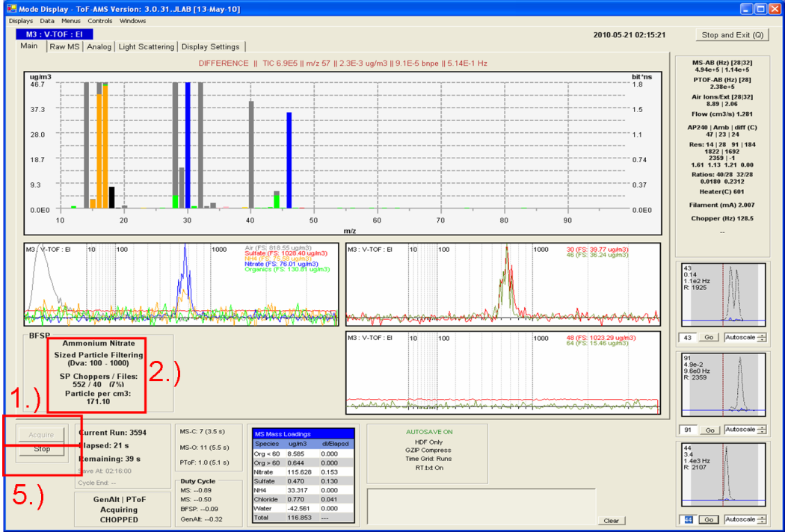Switch to the Raw MS tab
Screen dimensions: 785x532
pos(64,47)
